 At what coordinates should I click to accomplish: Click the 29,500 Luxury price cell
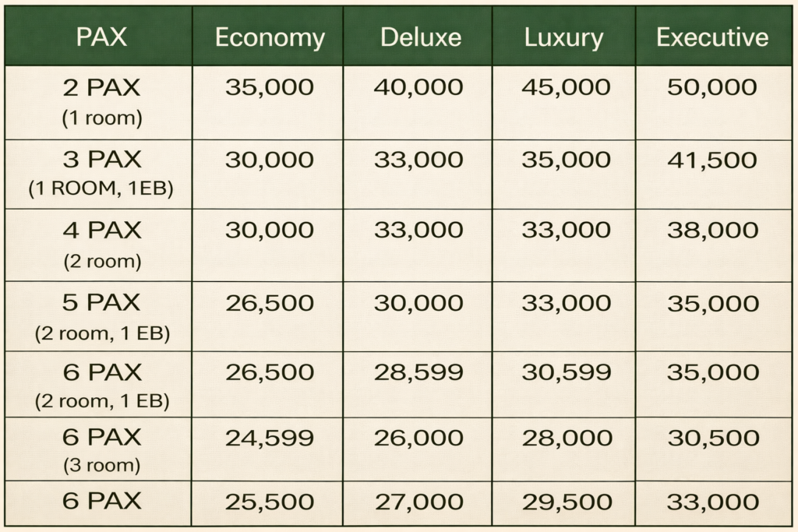(566, 501)
